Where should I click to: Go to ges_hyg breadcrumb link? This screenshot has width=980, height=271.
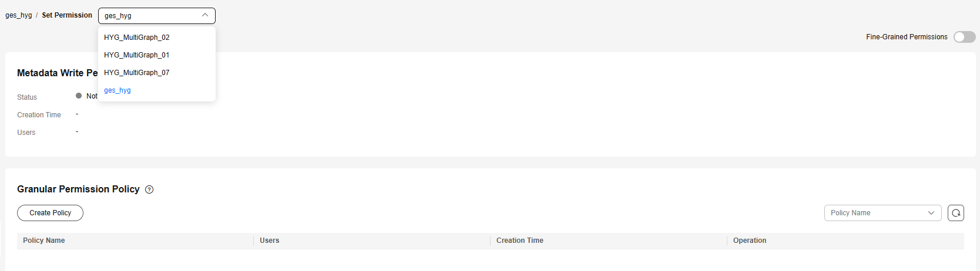19,15
